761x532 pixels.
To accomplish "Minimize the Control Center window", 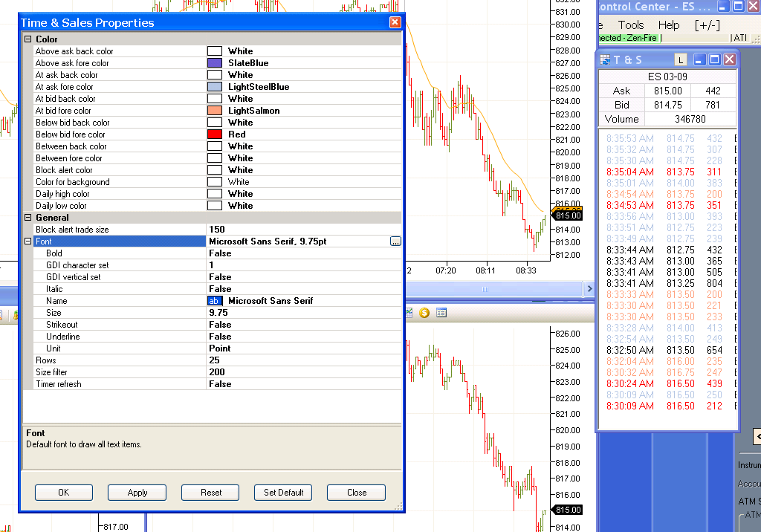I will [723, 6].
